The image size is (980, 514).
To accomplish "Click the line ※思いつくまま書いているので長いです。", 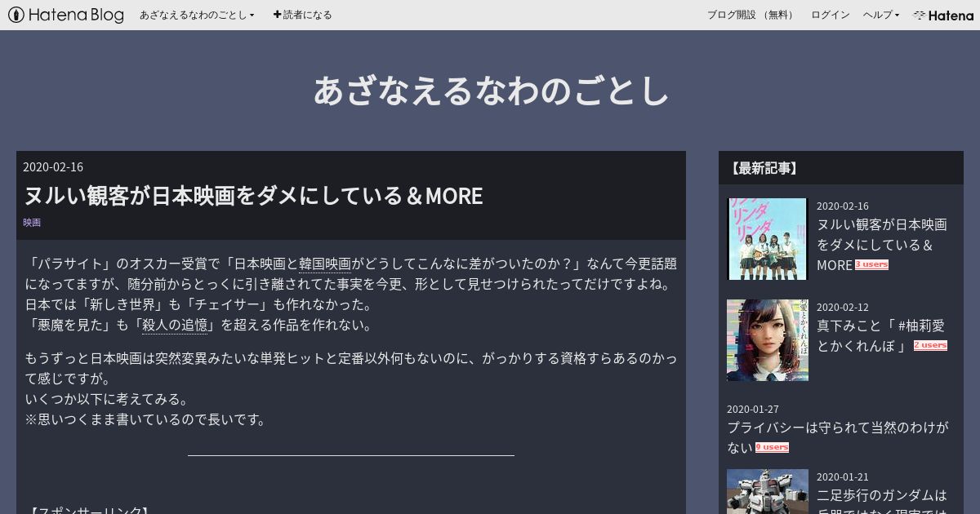I will [x=146, y=419].
